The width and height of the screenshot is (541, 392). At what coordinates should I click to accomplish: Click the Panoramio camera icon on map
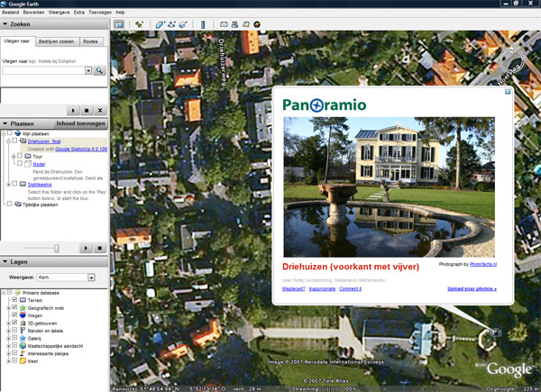[x=496, y=333]
